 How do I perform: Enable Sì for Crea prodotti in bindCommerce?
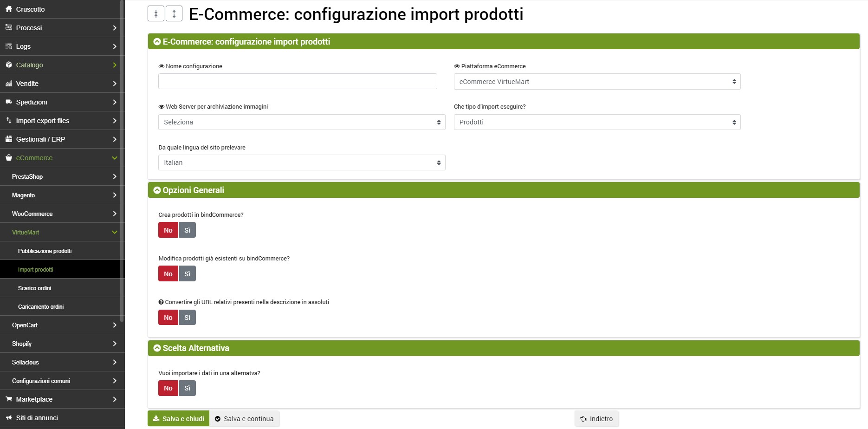(187, 230)
